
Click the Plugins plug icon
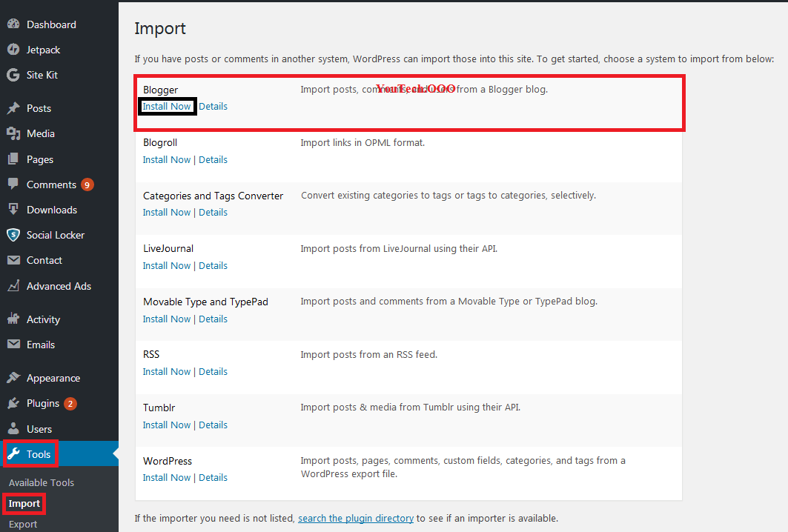click(13, 403)
